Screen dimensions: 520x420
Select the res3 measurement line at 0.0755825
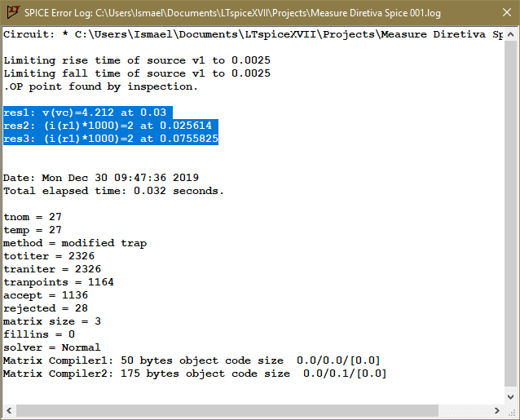pyautogui.click(x=111, y=139)
